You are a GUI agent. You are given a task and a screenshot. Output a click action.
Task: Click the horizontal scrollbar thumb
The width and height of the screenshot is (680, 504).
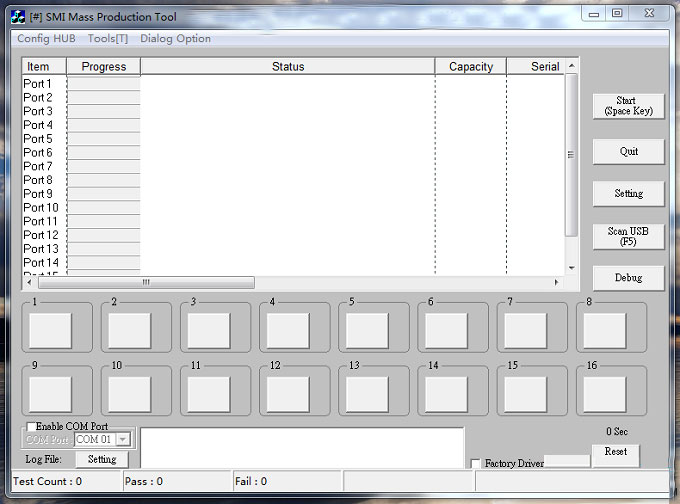(x=146, y=282)
